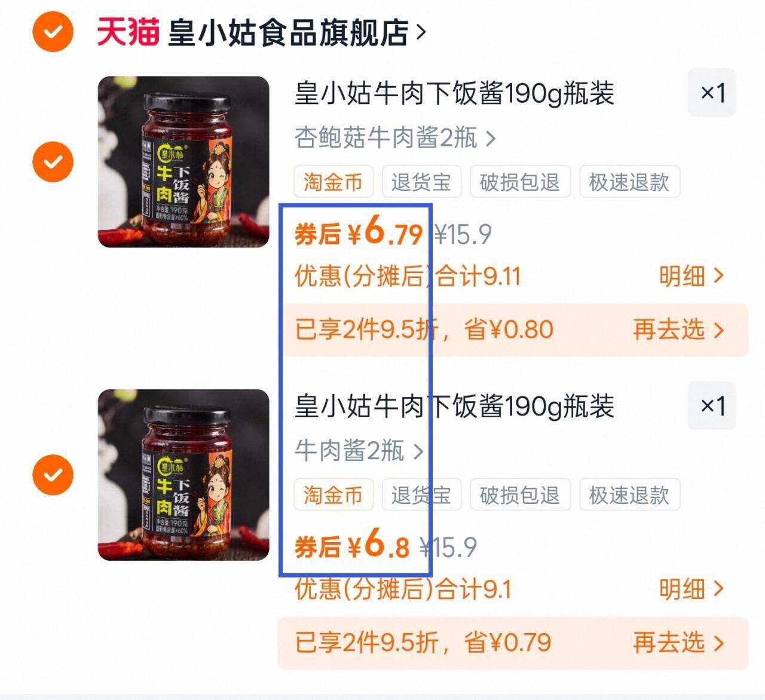Viewport: 765px width, 700px height.
Task: Change quantity ×1 of second item
Action: (x=712, y=406)
